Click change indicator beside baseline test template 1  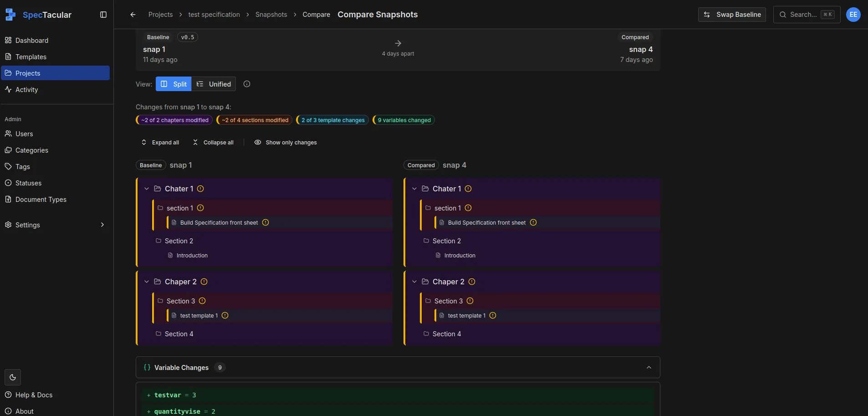point(225,315)
